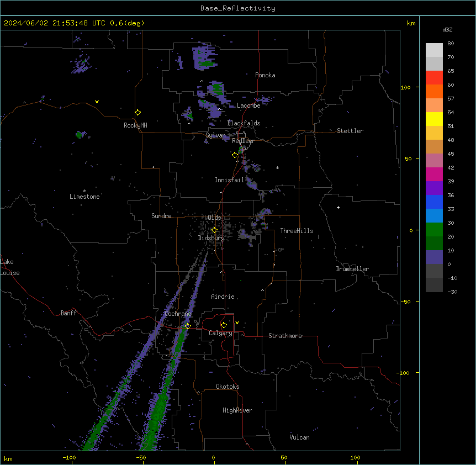Click the Limestone label
This screenshot has height=465, width=476.
click(x=84, y=197)
